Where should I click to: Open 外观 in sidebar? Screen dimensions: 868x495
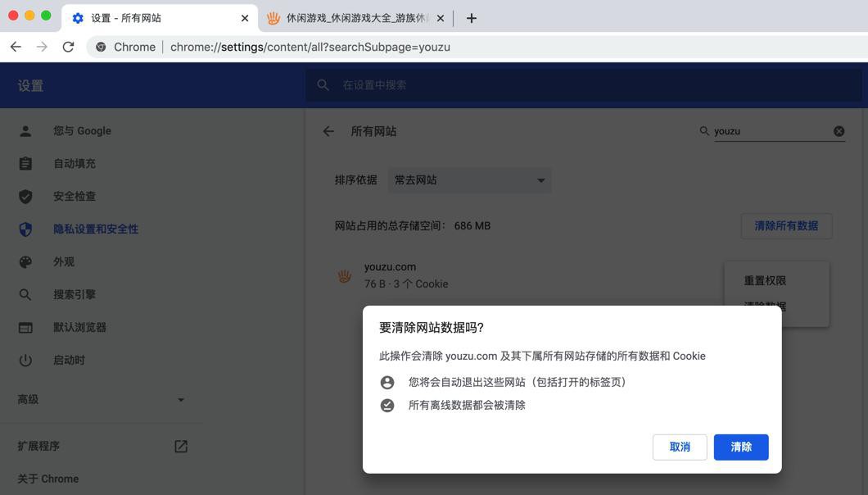(x=64, y=261)
